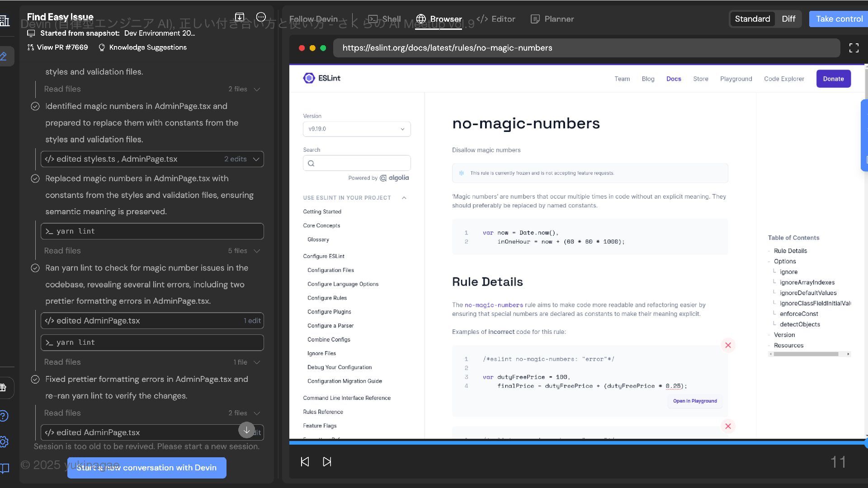This screenshot has height=488, width=868.
Task: Open Playground in ESLint navigation
Action: tap(736, 79)
